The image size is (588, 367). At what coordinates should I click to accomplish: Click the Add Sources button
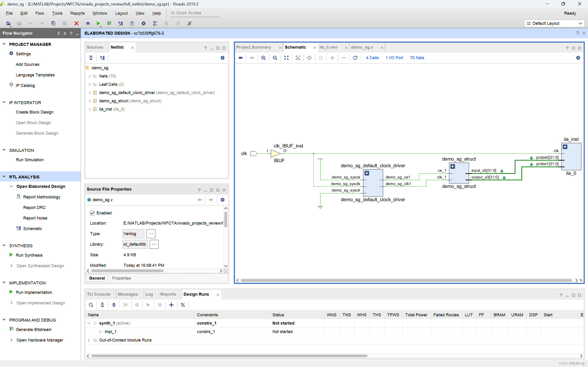pos(28,64)
